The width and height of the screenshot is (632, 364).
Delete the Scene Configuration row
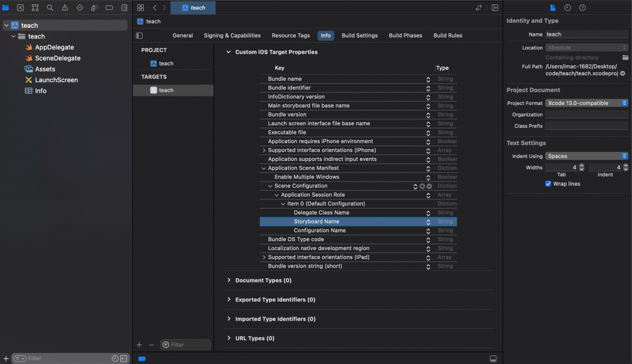tap(430, 186)
